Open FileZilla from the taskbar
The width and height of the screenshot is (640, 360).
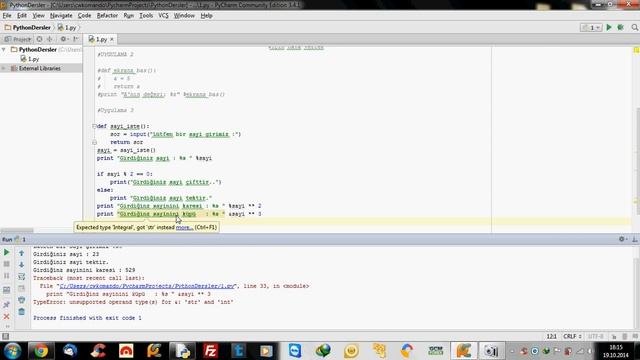(210, 351)
